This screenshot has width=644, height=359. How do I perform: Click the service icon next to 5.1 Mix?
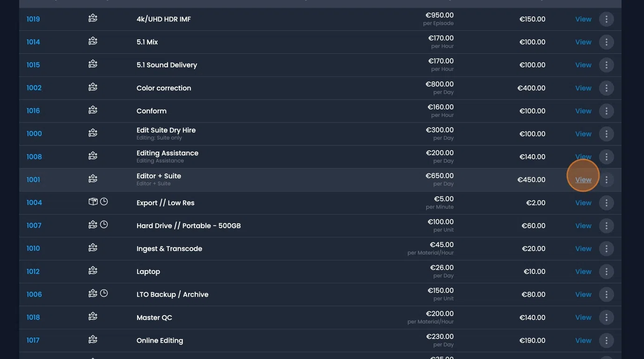pos(92,41)
